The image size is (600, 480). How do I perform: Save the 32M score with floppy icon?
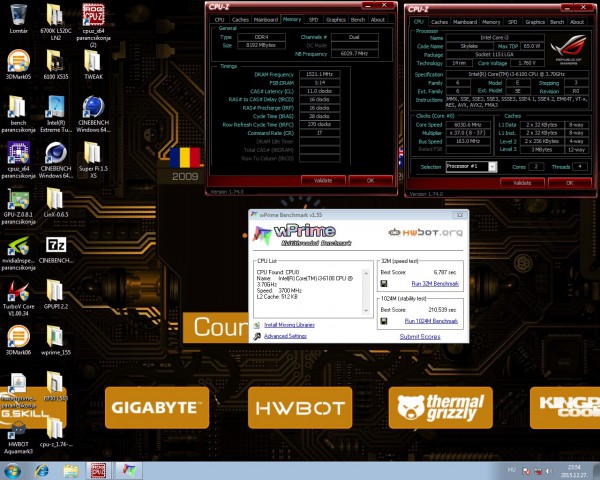click(x=384, y=284)
